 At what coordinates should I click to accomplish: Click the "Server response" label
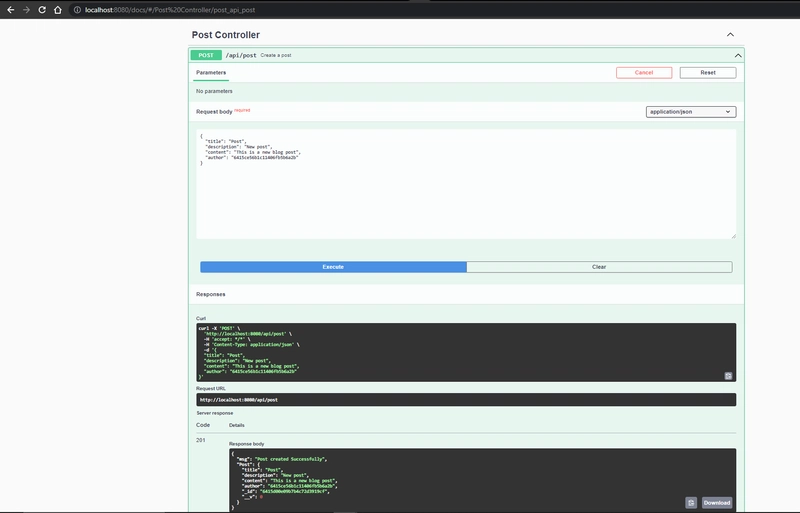pyautogui.click(x=215, y=413)
